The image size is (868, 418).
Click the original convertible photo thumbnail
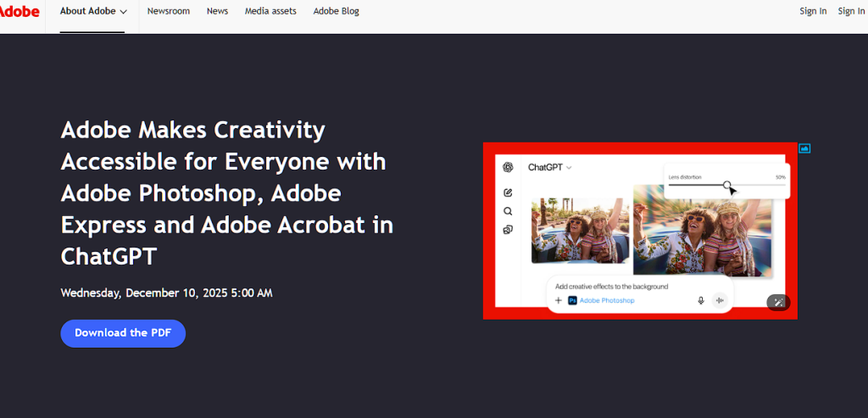tap(580, 231)
